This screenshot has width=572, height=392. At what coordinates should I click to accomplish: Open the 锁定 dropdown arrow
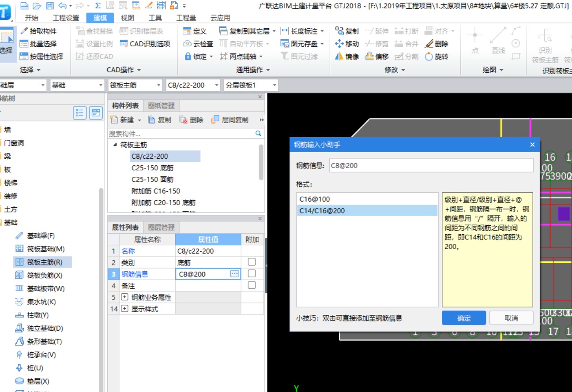point(211,56)
